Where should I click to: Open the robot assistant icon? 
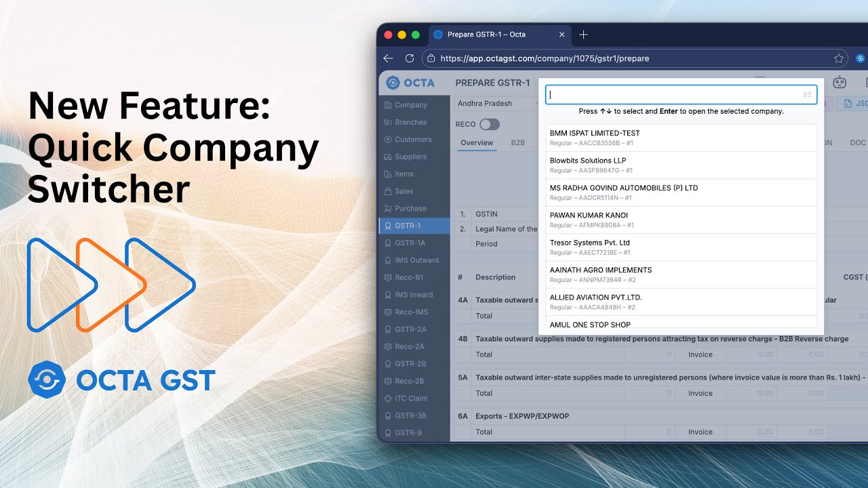coord(840,82)
